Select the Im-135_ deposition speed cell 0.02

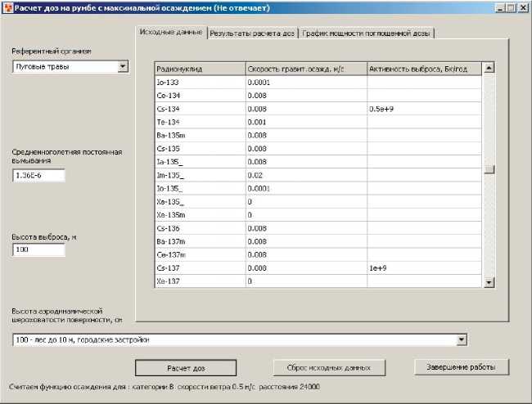pyautogui.click(x=305, y=175)
